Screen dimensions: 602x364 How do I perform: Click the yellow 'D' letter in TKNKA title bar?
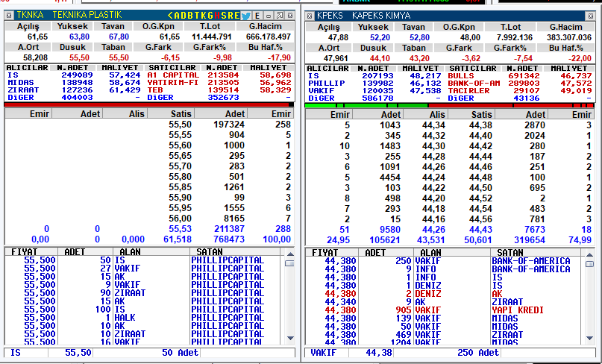point(184,16)
